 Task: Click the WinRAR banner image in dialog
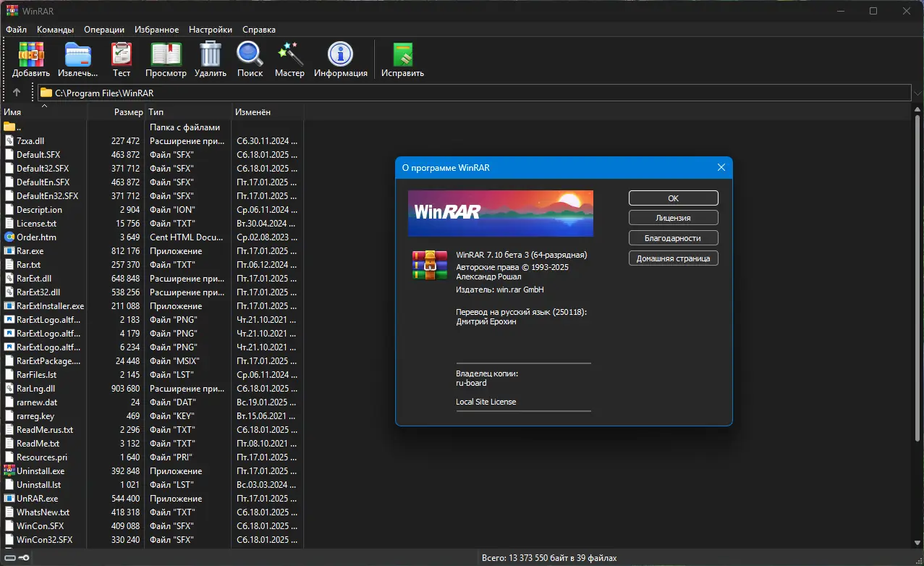click(x=501, y=214)
